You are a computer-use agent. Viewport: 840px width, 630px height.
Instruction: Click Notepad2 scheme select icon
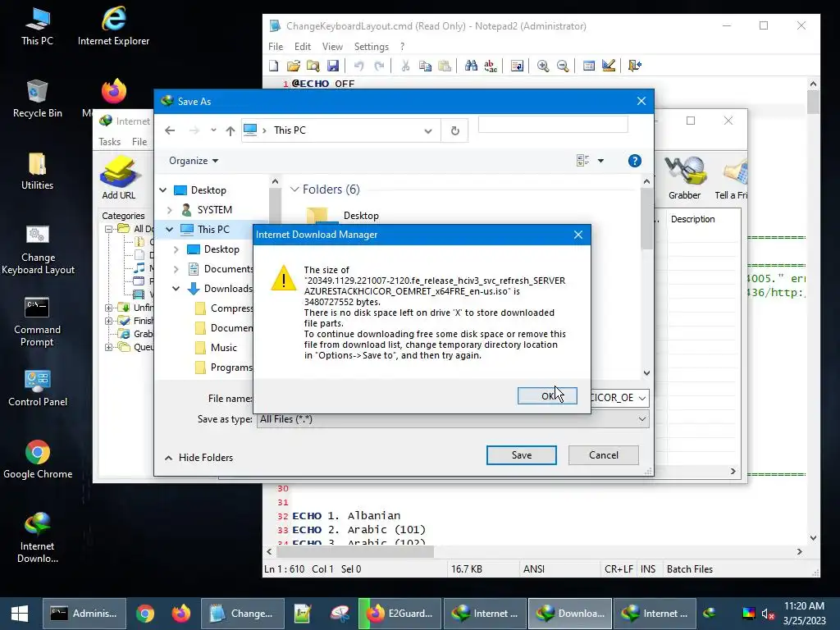coord(589,66)
